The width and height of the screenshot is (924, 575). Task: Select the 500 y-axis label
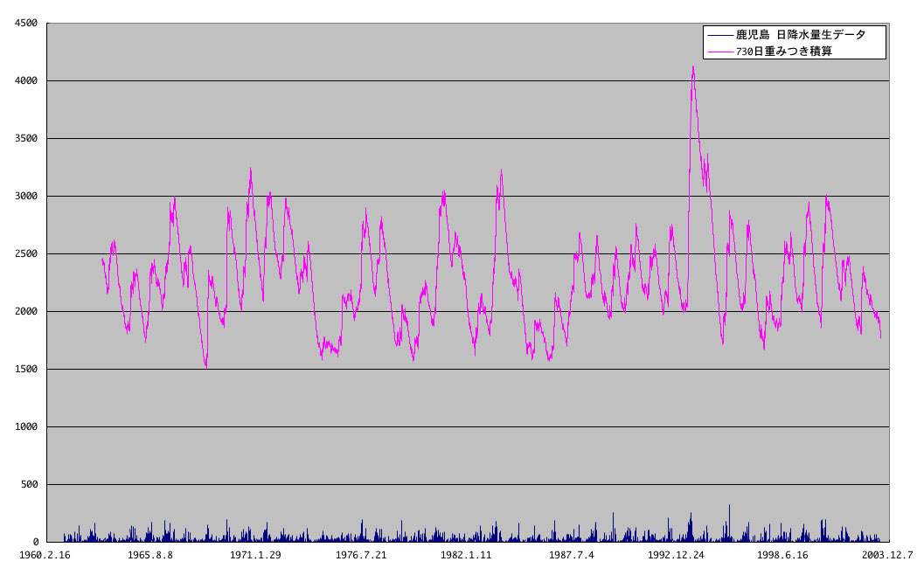[28, 485]
